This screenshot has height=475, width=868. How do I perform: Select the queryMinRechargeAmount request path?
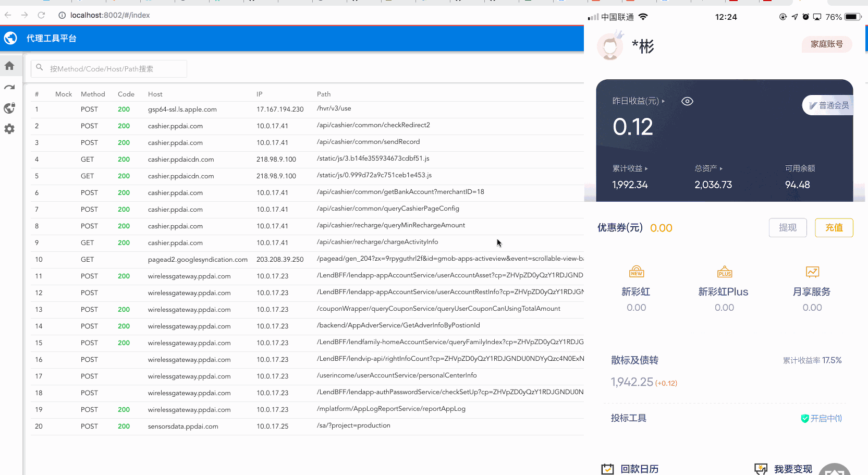(x=391, y=225)
